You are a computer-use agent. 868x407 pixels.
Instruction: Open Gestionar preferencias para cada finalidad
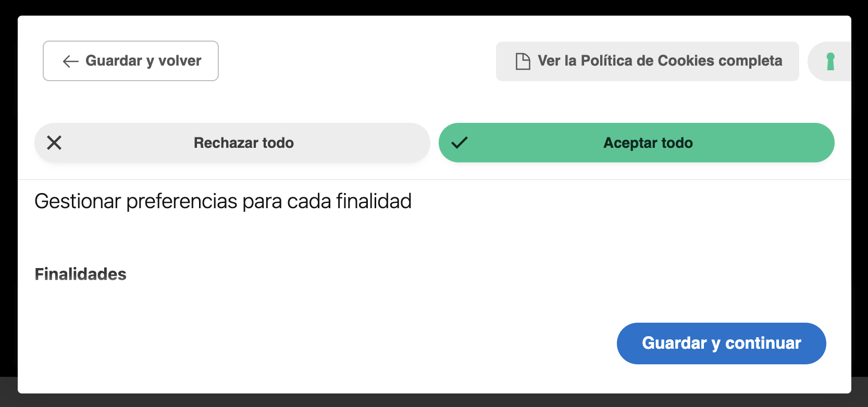click(222, 201)
